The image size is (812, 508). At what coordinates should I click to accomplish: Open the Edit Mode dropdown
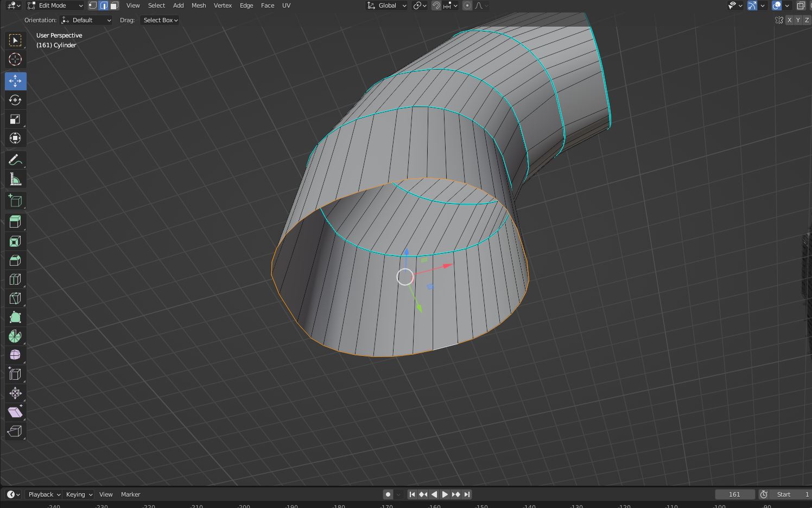tap(55, 5)
